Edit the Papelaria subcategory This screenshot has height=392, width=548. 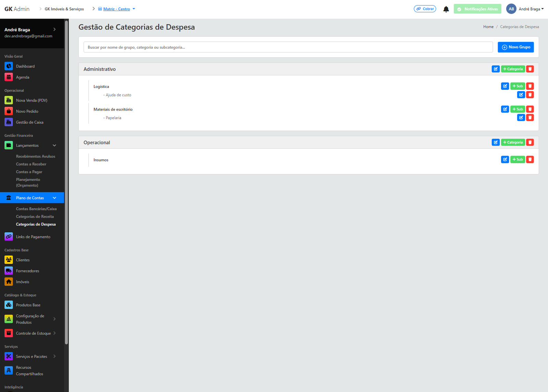521,118
